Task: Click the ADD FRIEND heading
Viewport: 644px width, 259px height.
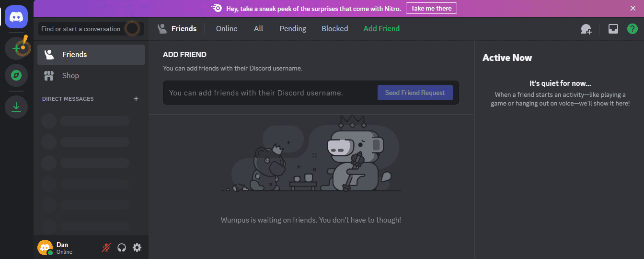Action: [x=184, y=55]
